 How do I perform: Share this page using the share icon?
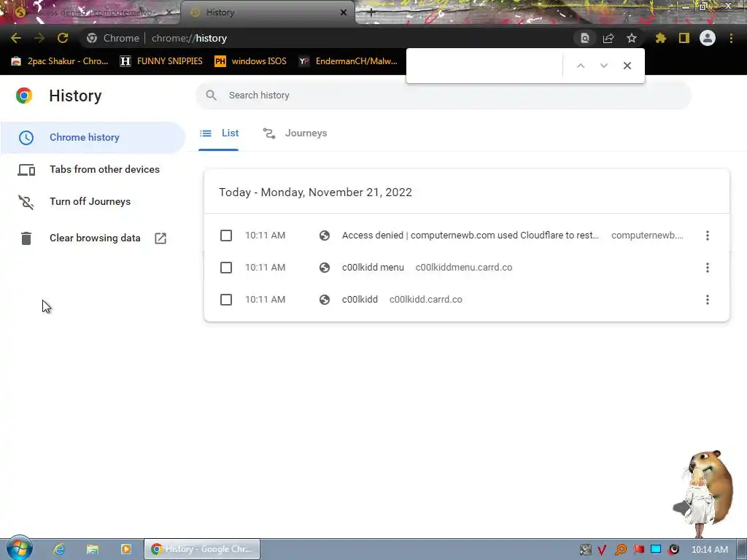tap(608, 38)
